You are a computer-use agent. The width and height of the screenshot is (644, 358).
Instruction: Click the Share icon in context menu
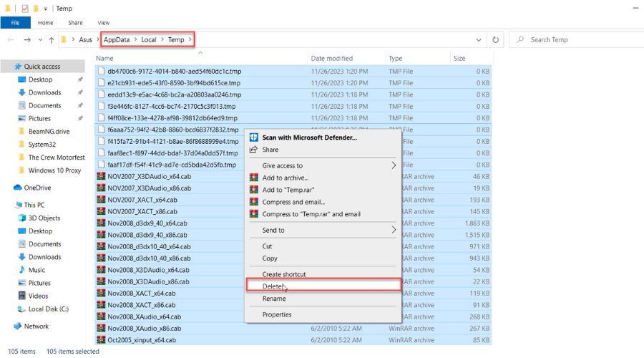253,150
